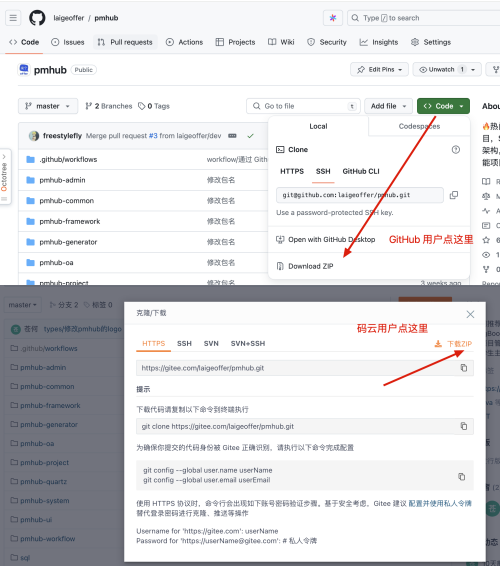
Task: Switch to the Security tab
Action: click(x=327, y=42)
